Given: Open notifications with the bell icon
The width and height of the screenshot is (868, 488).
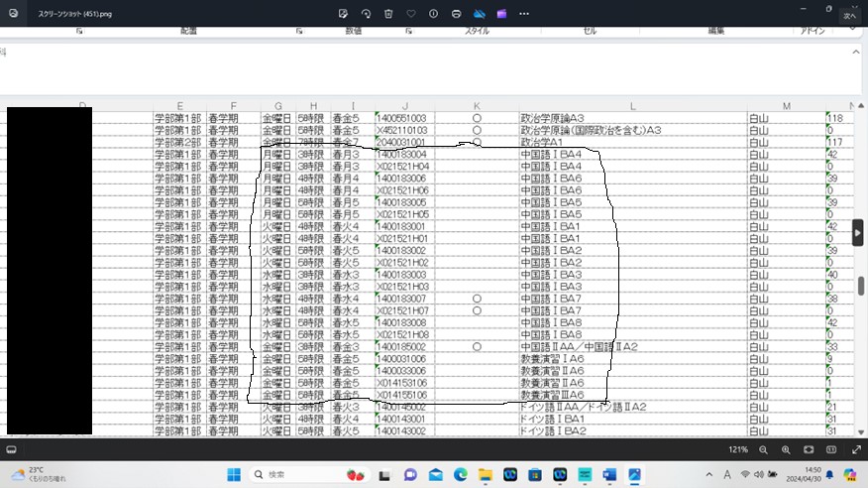Looking at the screenshot, I should coord(829,475).
